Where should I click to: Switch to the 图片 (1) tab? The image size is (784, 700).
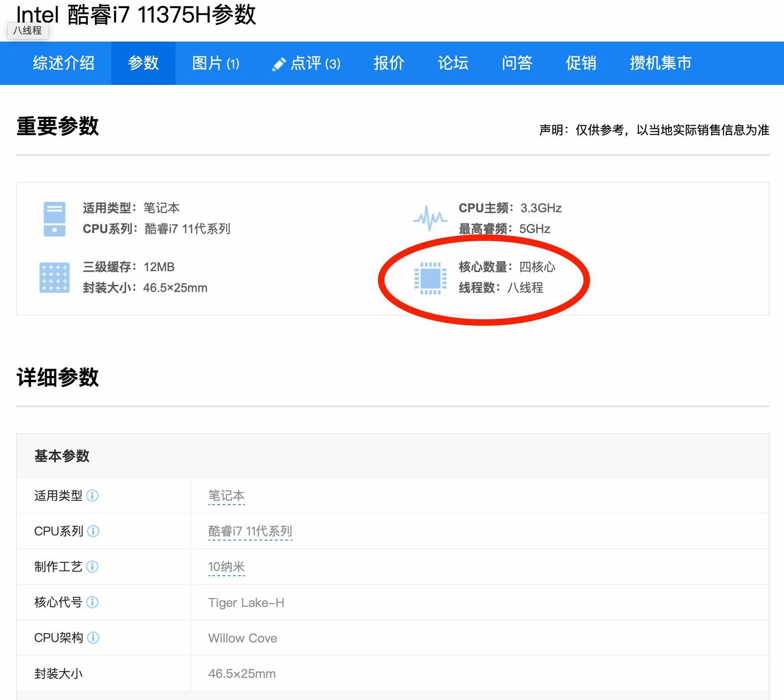(x=216, y=63)
